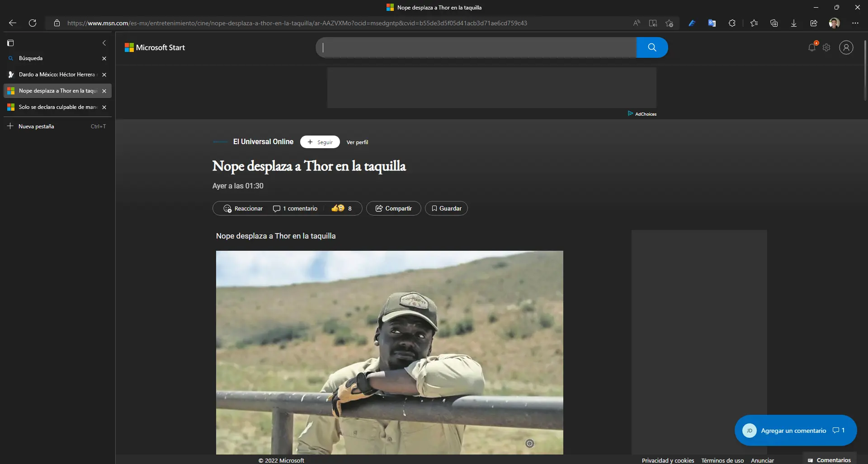Open the Extensions puzzle icon
Image resolution: width=868 pixels, height=464 pixels.
(732, 23)
